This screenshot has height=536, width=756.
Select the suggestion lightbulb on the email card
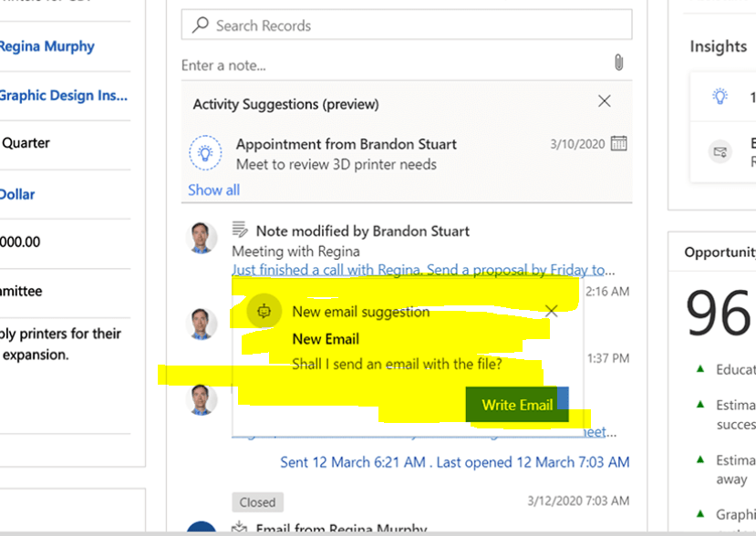pyautogui.click(x=264, y=311)
